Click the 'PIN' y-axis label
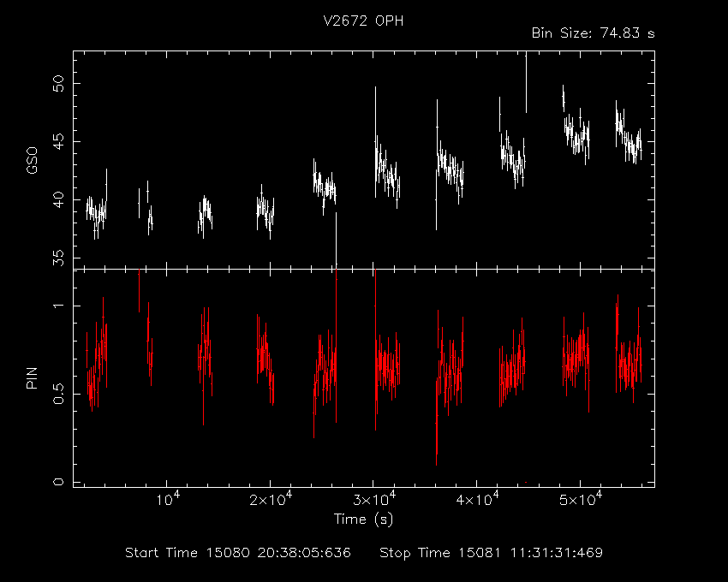Screen dimensions: 728x582 (x=32, y=377)
